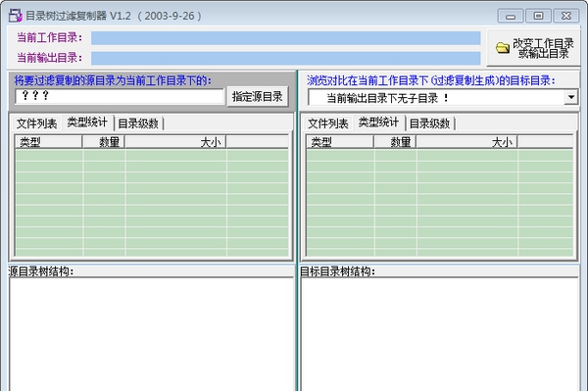Click the 当前工作目录 label
588x391 pixels.
coord(50,38)
